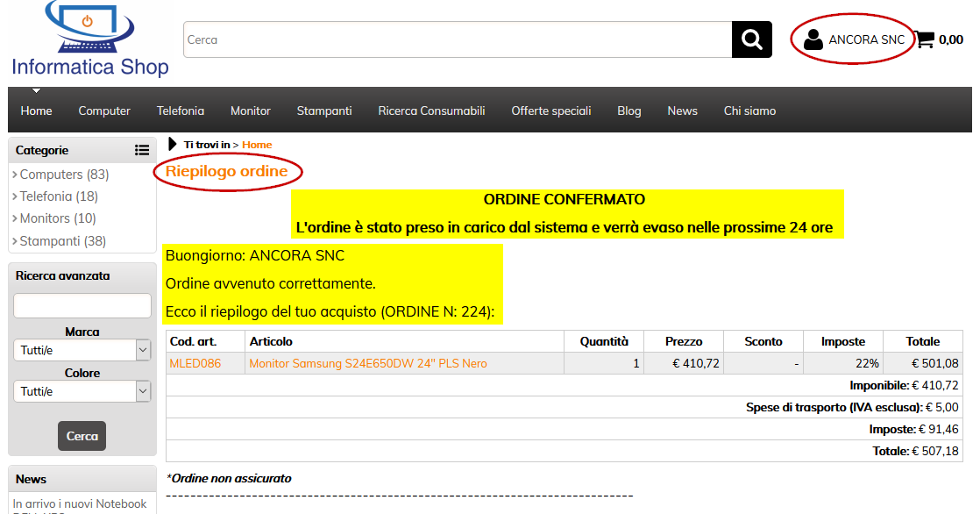
Task: Click the MLED086 article code link
Action: point(198,362)
